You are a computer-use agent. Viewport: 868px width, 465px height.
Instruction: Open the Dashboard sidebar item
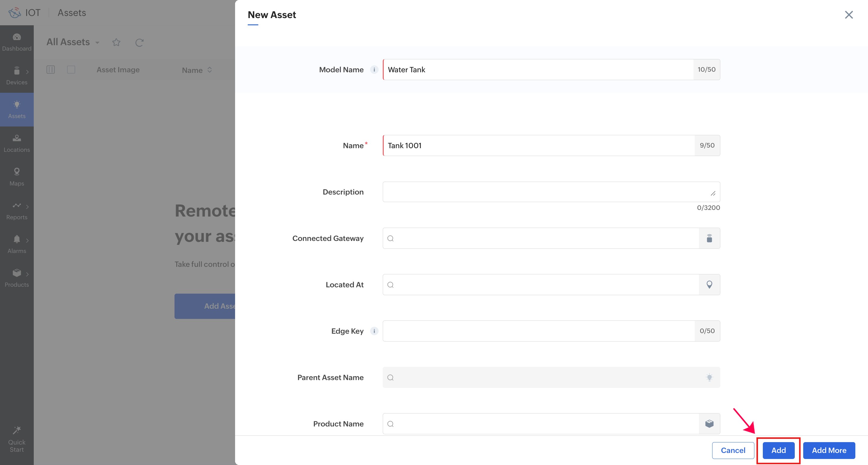click(x=17, y=42)
